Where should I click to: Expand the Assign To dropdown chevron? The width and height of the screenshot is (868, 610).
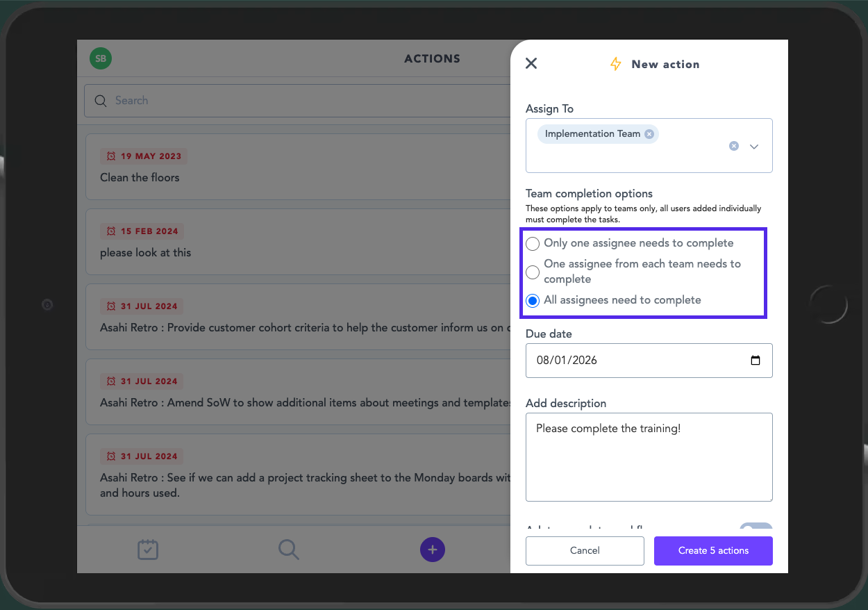(754, 147)
